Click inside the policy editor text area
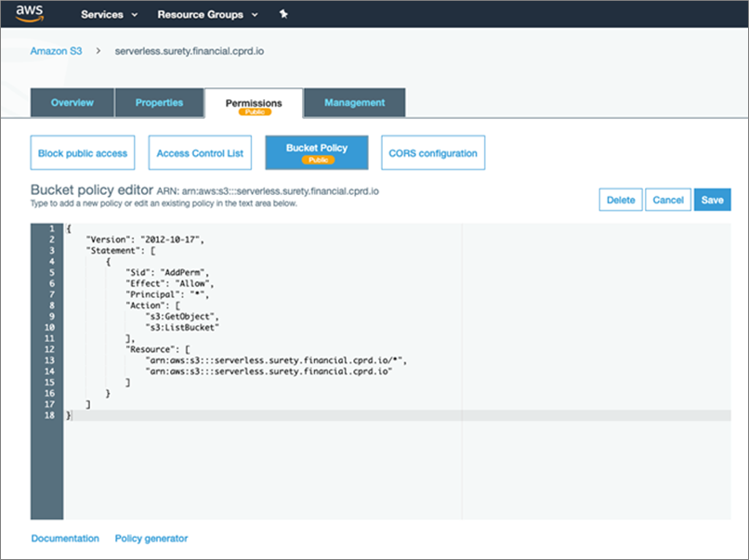This screenshot has width=749, height=560. click(x=397, y=371)
